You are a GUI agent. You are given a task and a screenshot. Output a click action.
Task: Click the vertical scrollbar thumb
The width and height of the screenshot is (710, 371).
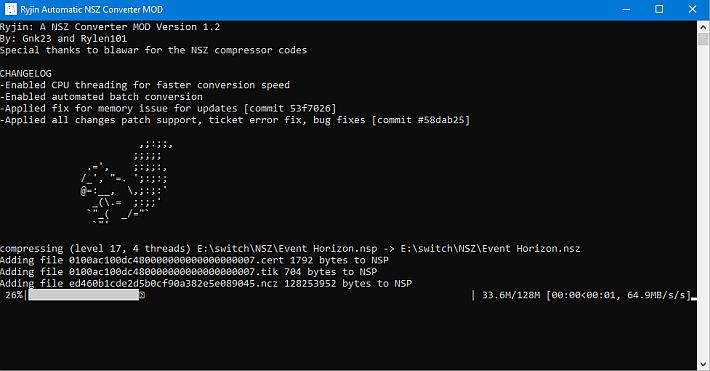[x=703, y=39]
